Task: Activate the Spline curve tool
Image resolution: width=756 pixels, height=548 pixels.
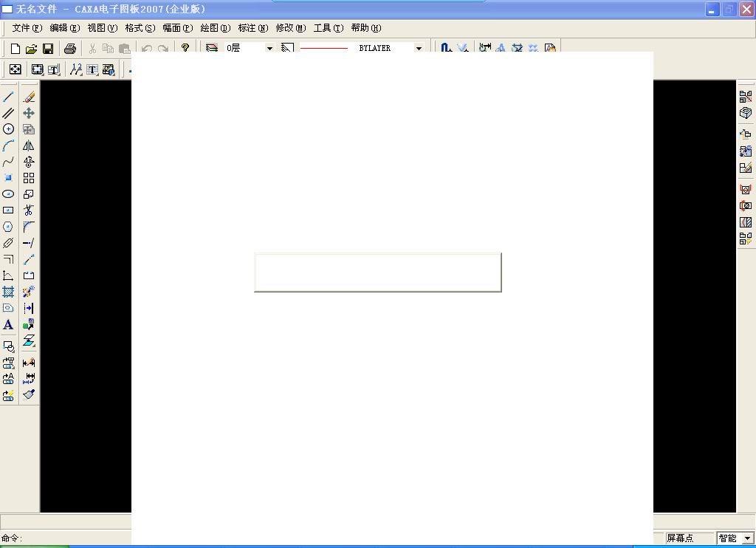Action: [9, 161]
